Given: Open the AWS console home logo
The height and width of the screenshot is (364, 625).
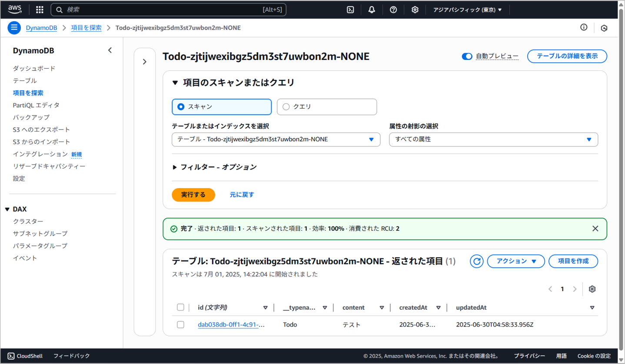Looking at the screenshot, I should pyautogui.click(x=14, y=9).
